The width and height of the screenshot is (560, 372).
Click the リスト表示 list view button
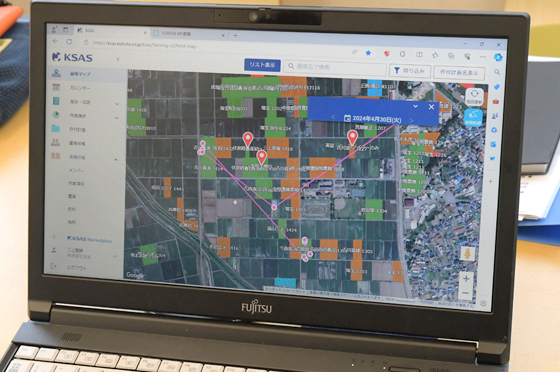[262, 65]
